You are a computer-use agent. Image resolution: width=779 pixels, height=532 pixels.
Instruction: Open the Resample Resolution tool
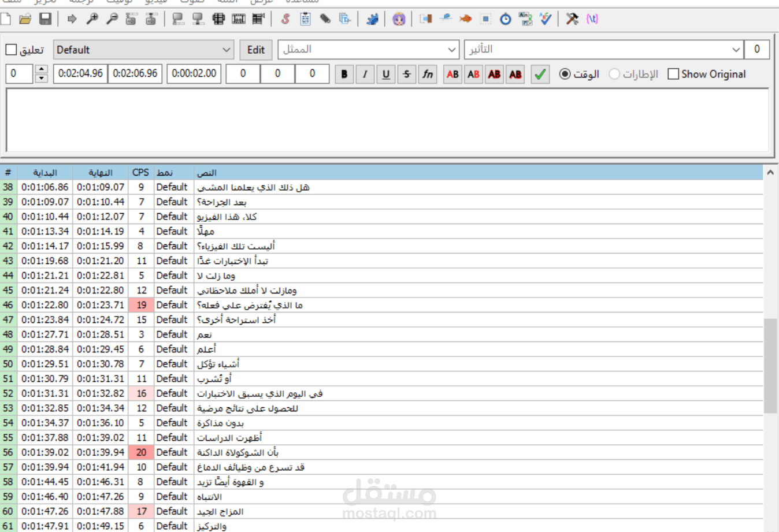[485, 19]
